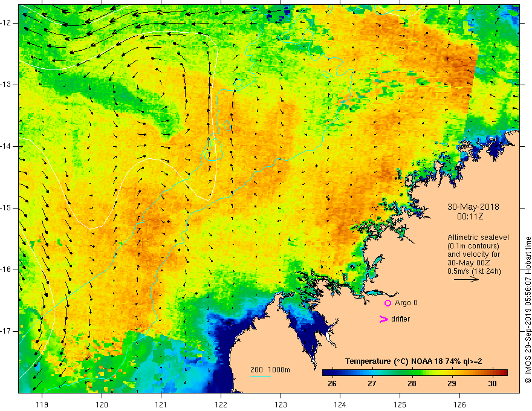The image size is (532, 411).
Task: Click the '200 1000m' bathymetry label
Action: [x=270, y=370]
